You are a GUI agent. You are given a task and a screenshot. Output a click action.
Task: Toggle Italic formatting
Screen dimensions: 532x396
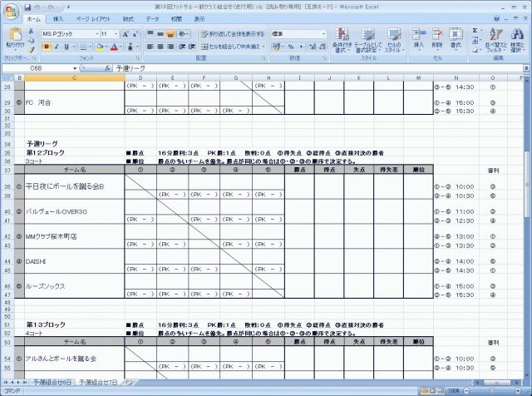[x=57, y=47]
